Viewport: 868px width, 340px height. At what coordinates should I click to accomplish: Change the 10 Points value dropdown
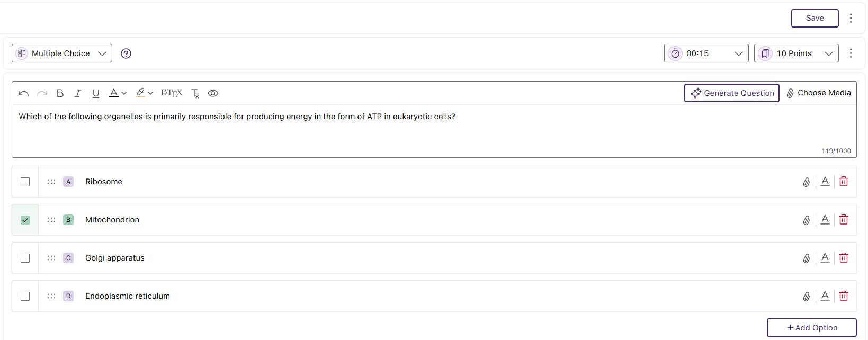(x=796, y=53)
